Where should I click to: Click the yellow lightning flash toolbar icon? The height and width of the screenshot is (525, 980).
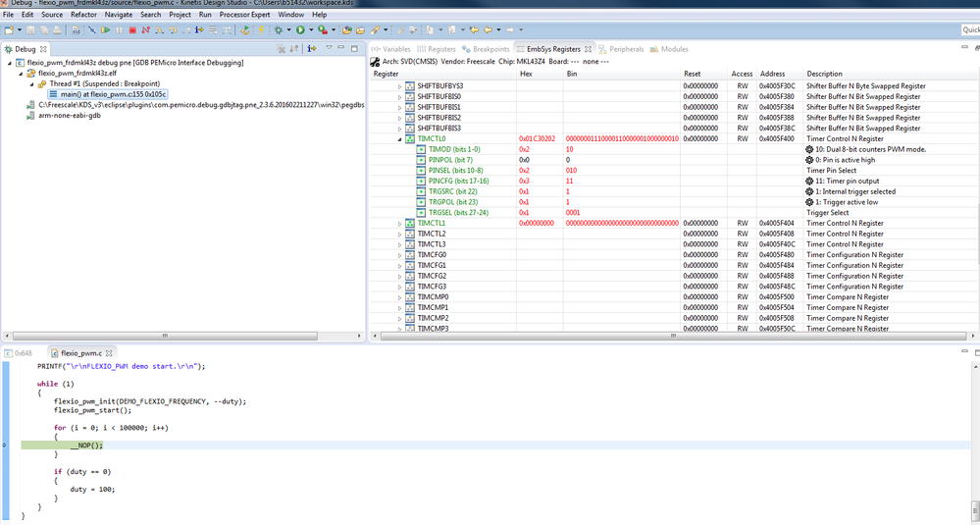[x=261, y=30]
